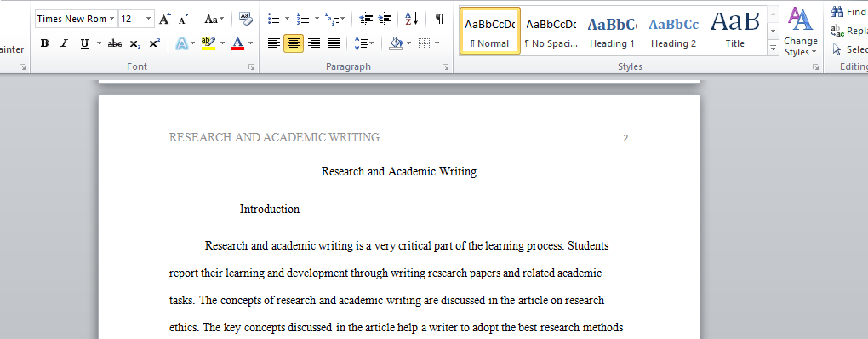This screenshot has height=339, width=868.
Task: Click Find button
Action: tap(848, 12)
